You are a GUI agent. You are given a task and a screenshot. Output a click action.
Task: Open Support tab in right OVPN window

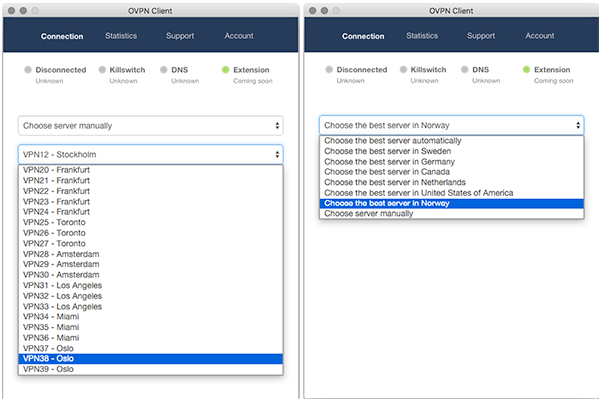coord(481,36)
